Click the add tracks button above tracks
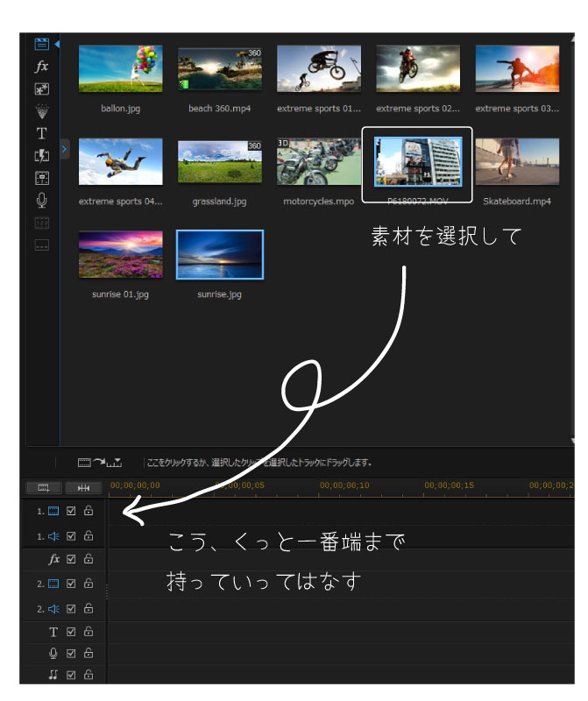The width and height of the screenshot is (588, 701). click(44, 487)
